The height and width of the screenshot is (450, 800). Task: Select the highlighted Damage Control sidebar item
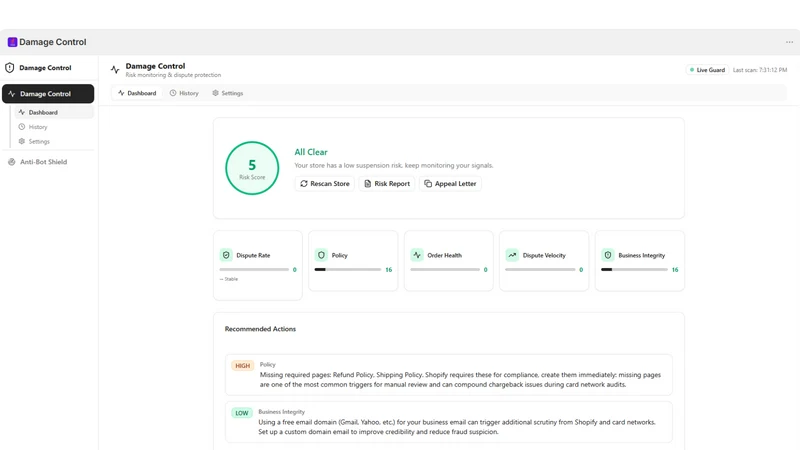[48, 94]
